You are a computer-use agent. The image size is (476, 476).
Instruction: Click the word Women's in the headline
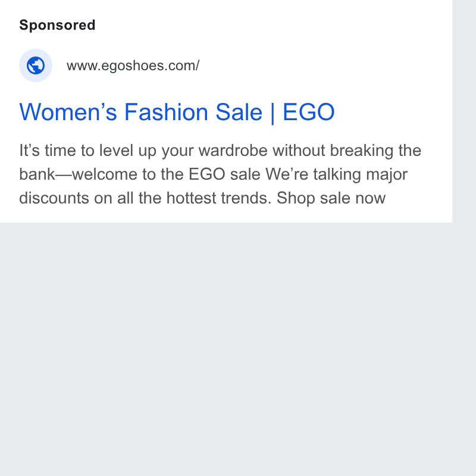pyautogui.click(x=68, y=112)
